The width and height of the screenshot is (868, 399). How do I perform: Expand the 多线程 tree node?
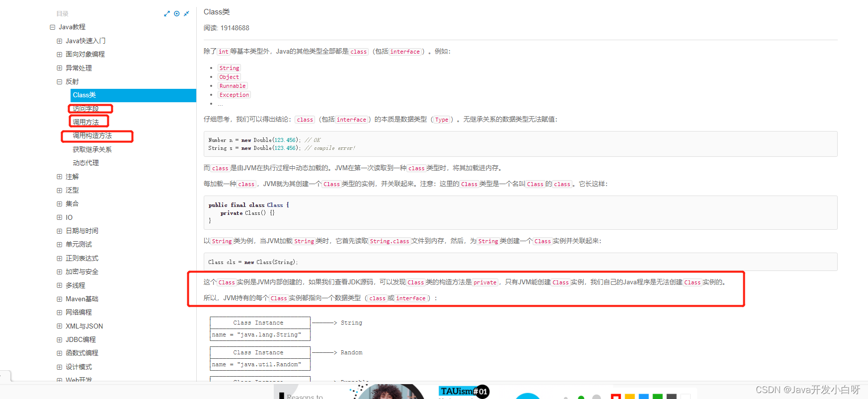click(x=59, y=285)
